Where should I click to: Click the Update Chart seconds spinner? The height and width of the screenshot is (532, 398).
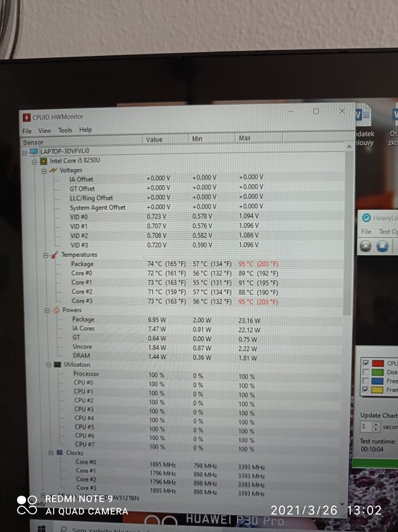pyautogui.click(x=376, y=427)
